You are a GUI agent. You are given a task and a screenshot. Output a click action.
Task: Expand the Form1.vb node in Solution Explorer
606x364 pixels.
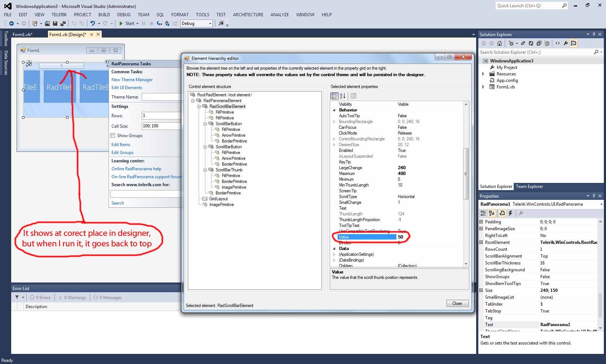(x=483, y=87)
